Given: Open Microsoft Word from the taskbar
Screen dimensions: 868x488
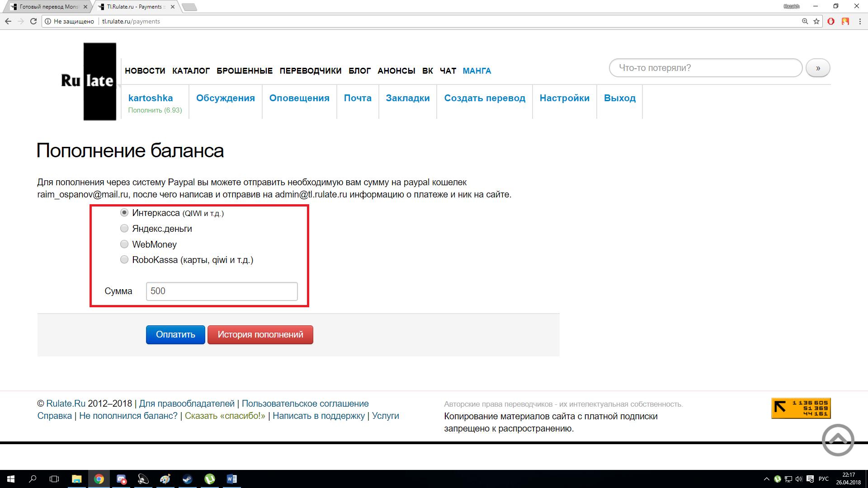Looking at the screenshot, I should pyautogui.click(x=231, y=479).
